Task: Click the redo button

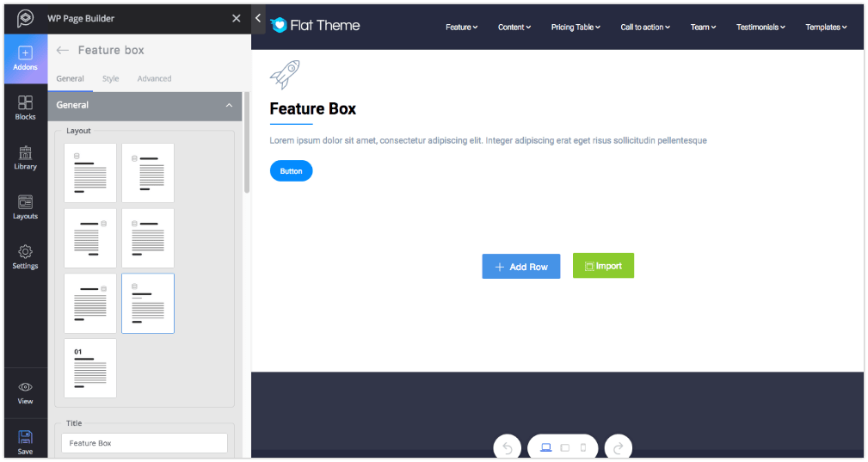Action: point(619,447)
